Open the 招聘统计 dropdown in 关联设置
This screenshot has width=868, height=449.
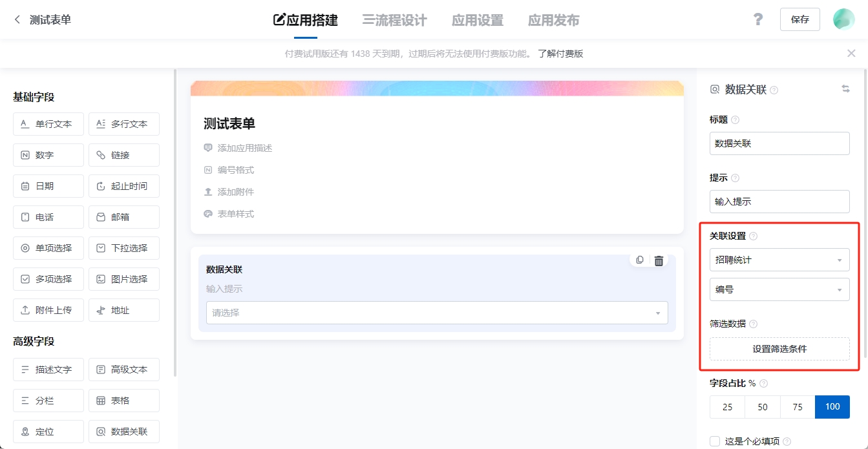coord(779,259)
